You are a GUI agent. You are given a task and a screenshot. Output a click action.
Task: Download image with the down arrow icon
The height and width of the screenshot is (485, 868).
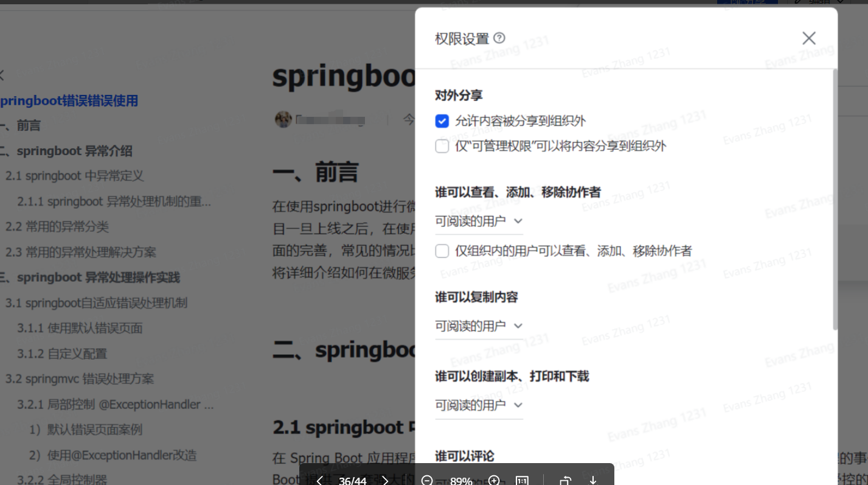[593, 481]
